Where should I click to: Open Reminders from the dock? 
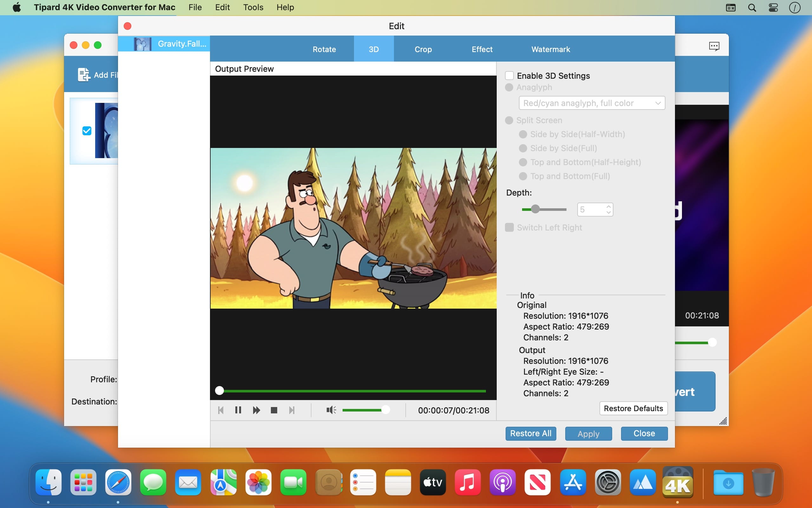pyautogui.click(x=363, y=483)
